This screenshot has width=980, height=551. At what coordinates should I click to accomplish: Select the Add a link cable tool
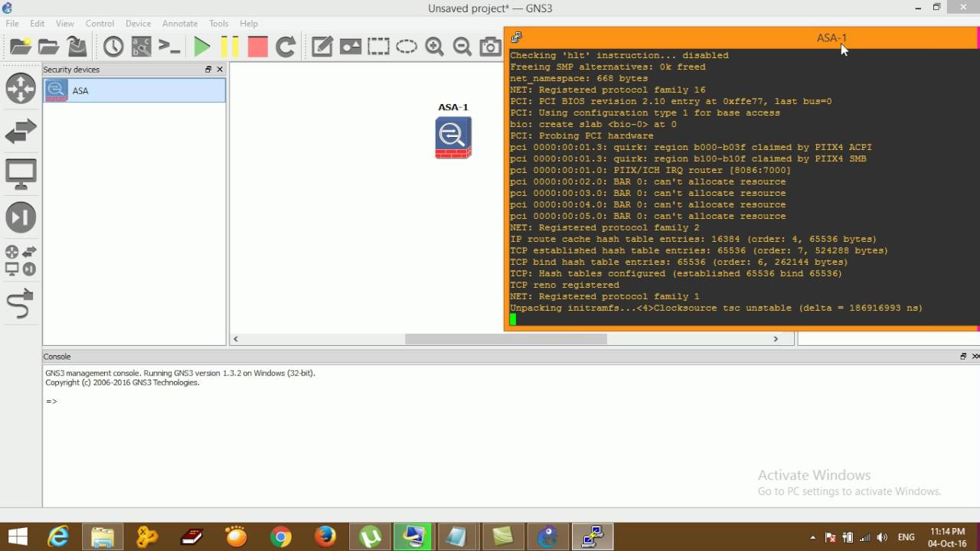point(21,304)
